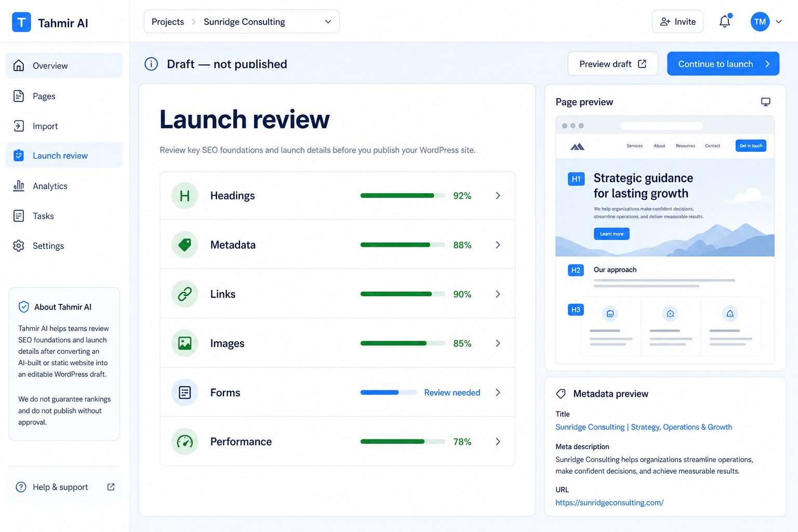
Task: Click Preview draft button
Action: (613, 64)
